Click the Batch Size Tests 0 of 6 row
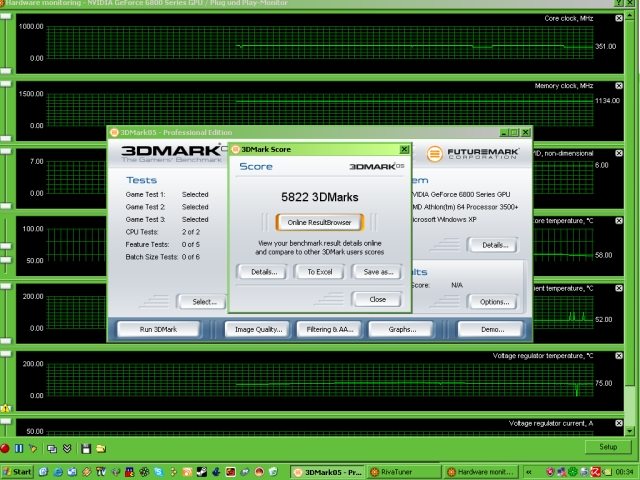Image resolution: width=640 pixels, height=480 pixels. coord(163,257)
